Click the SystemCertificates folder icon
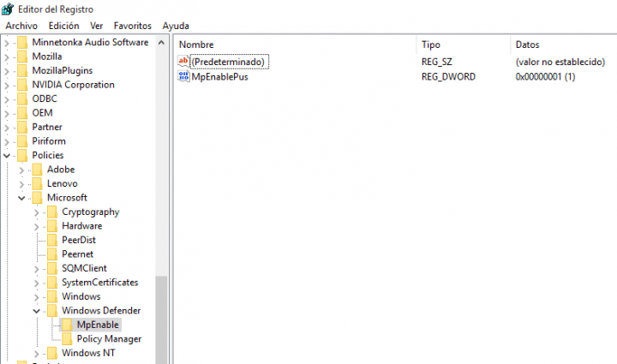The width and height of the screenshot is (617, 364). pyautogui.click(x=52, y=283)
